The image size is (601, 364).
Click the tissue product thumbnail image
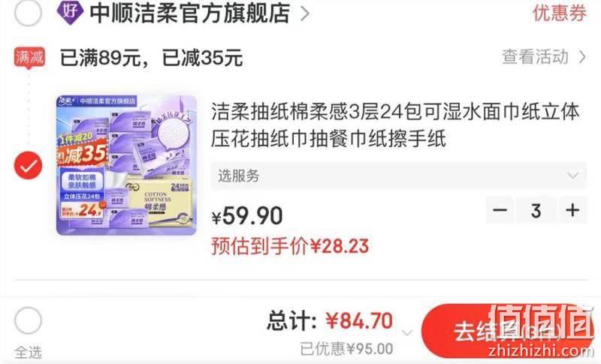126,165
